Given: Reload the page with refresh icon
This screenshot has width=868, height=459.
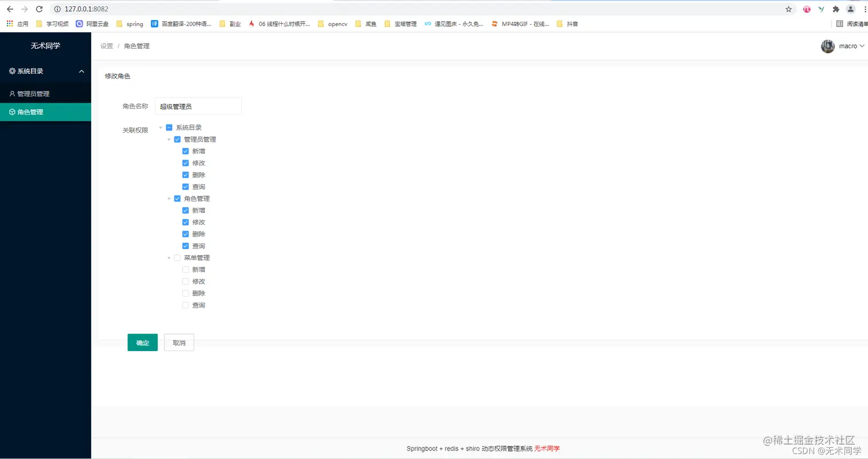Looking at the screenshot, I should point(39,9).
